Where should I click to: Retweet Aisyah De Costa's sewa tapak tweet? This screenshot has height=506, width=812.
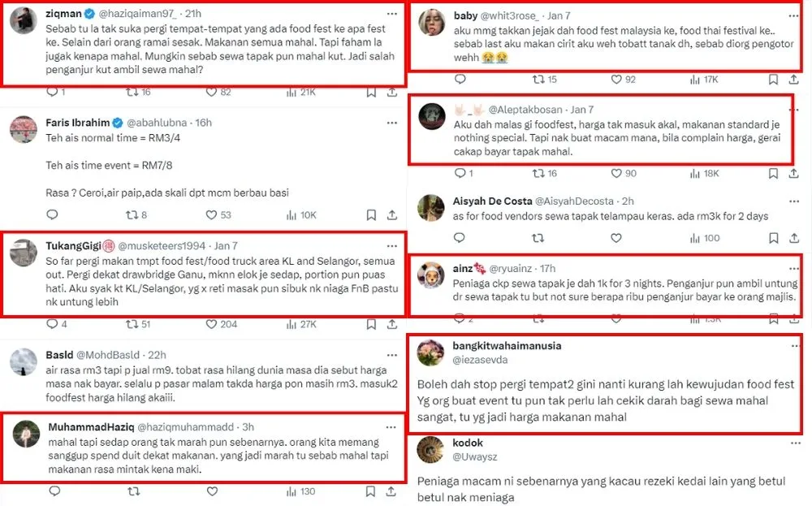point(537,238)
